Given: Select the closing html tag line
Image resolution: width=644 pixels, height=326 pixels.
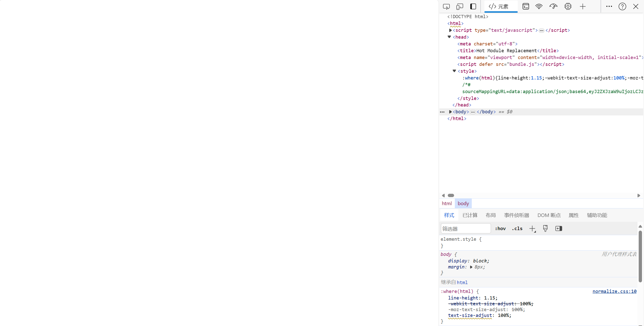Looking at the screenshot, I should [457, 119].
